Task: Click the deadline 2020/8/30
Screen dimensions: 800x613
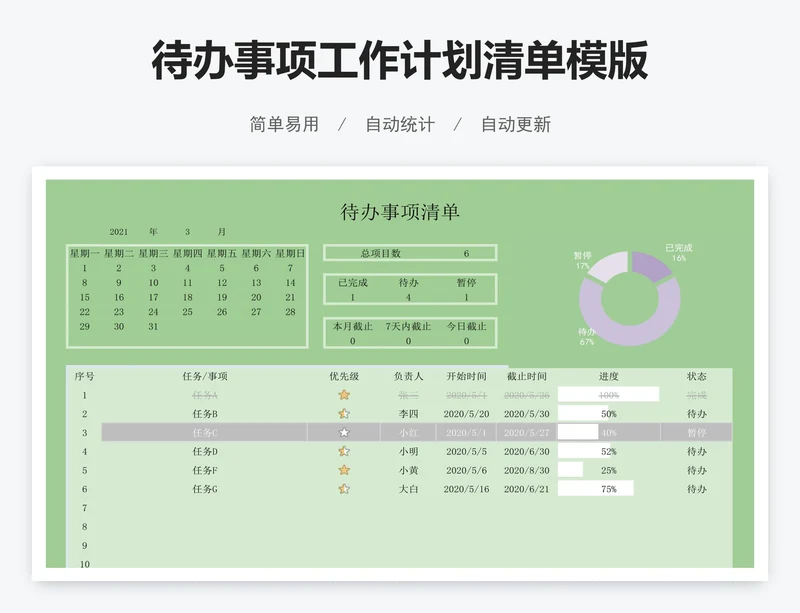Action: tap(527, 470)
